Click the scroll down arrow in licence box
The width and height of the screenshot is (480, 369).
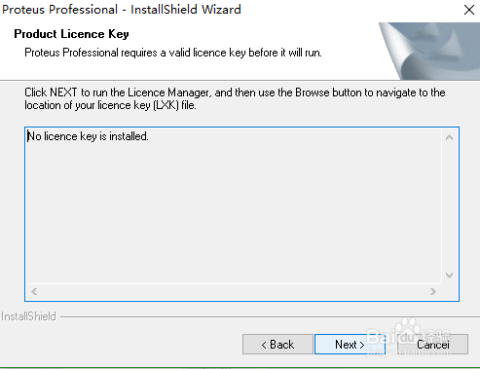click(449, 275)
